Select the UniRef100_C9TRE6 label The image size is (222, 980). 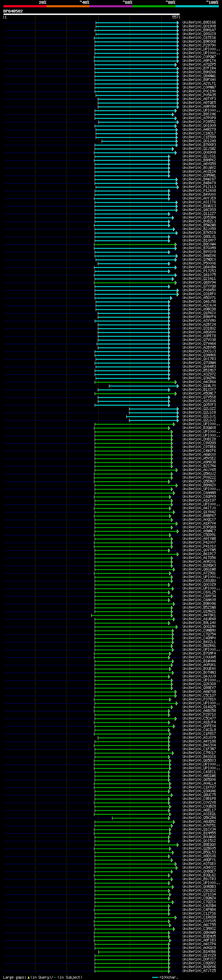[199, 447]
